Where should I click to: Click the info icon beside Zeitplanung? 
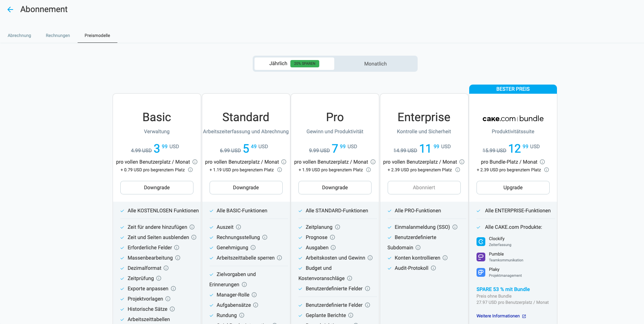point(338,227)
